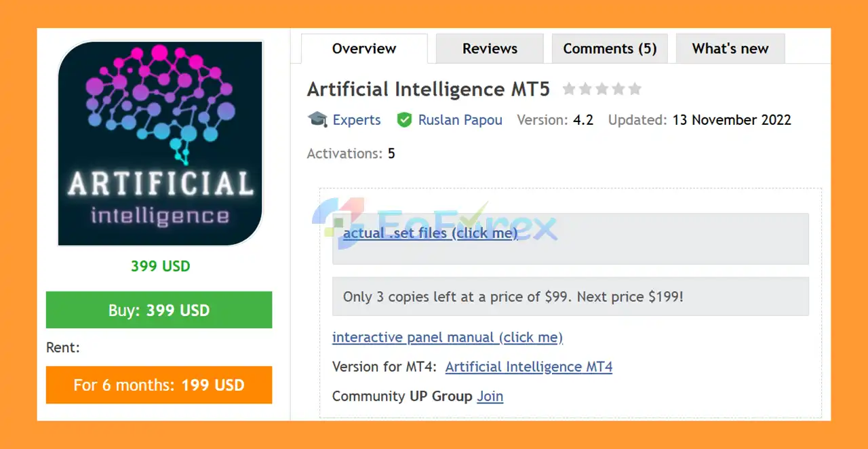
Task: Open the Experts category link
Action: pos(357,120)
